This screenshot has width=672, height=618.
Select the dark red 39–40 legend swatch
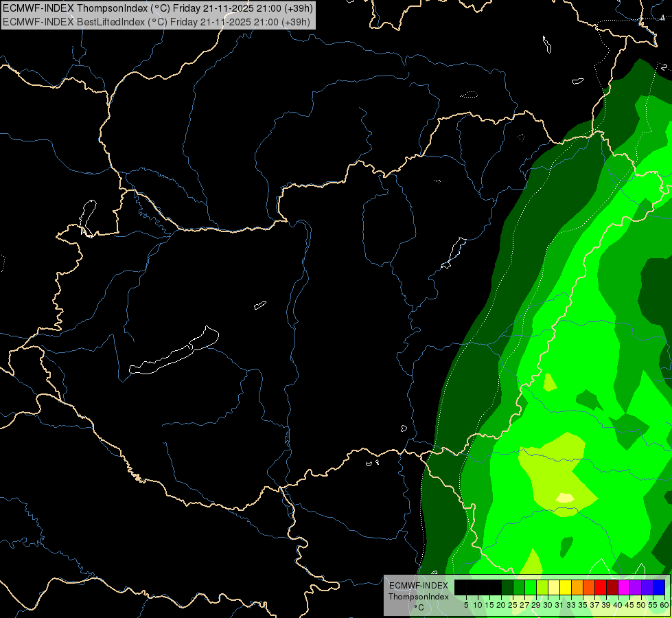[x=612, y=587]
